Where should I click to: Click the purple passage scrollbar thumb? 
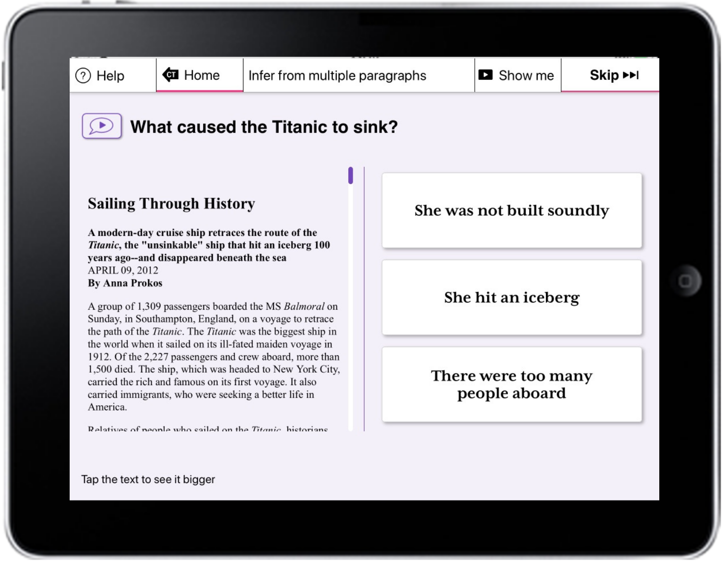pyautogui.click(x=351, y=175)
